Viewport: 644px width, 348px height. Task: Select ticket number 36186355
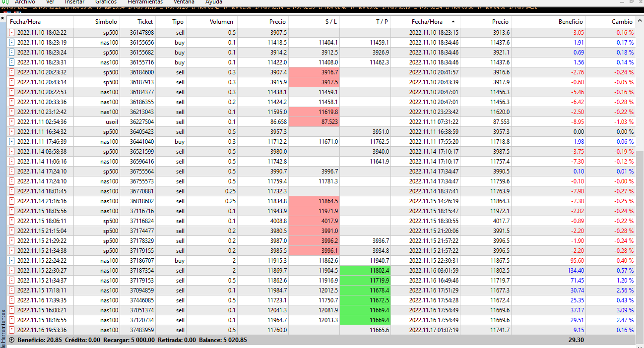pos(142,102)
